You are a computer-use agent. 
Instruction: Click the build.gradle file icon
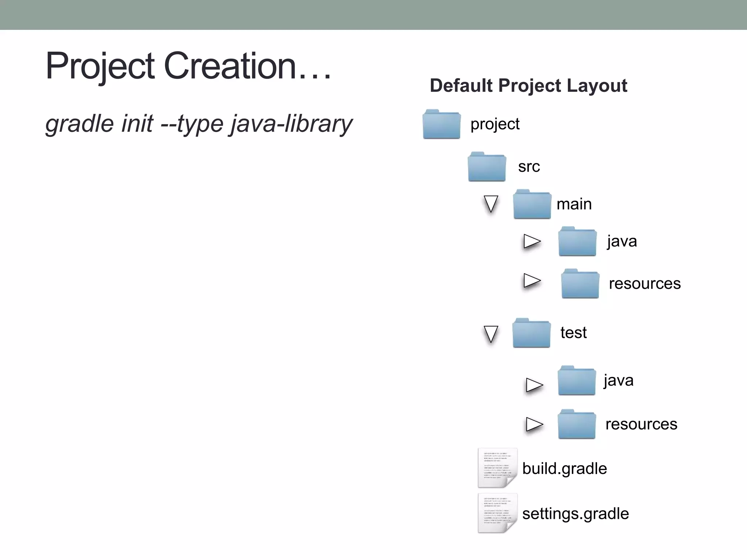[x=498, y=468]
